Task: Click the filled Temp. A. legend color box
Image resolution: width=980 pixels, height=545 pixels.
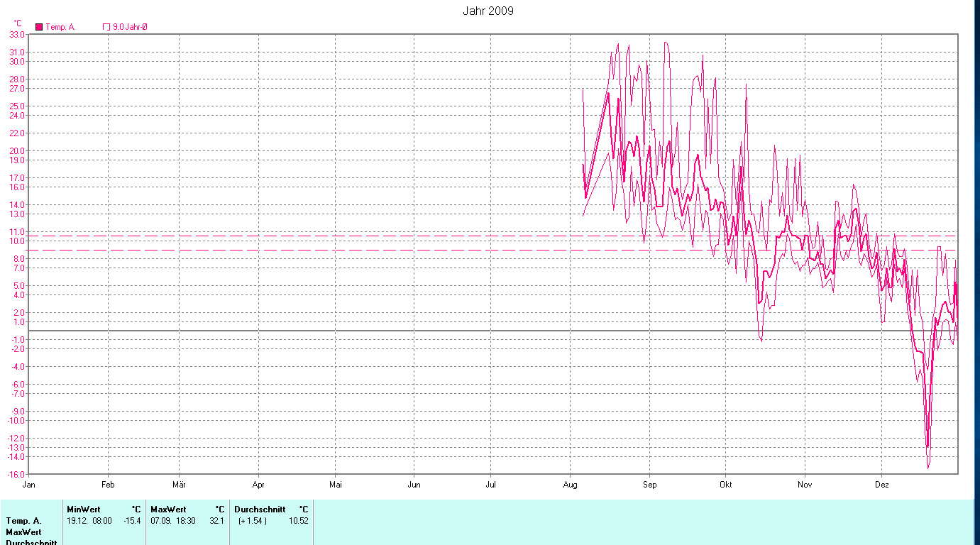Action: (x=39, y=27)
